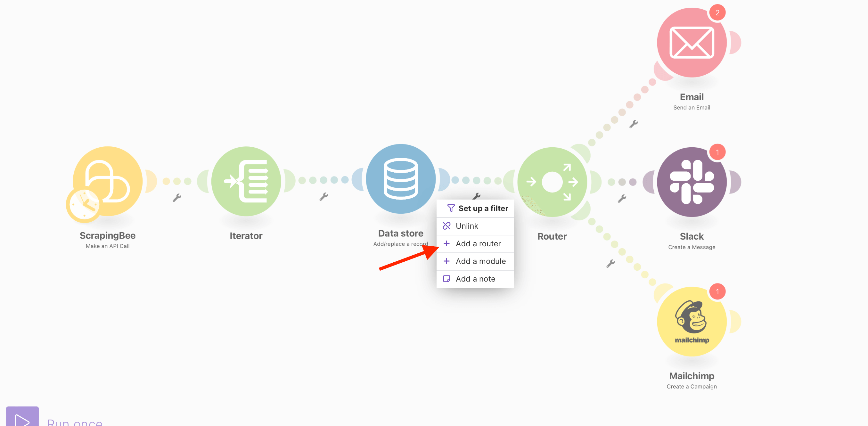Click the Router title label
This screenshot has height=426, width=868.
pyautogui.click(x=552, y=236)
